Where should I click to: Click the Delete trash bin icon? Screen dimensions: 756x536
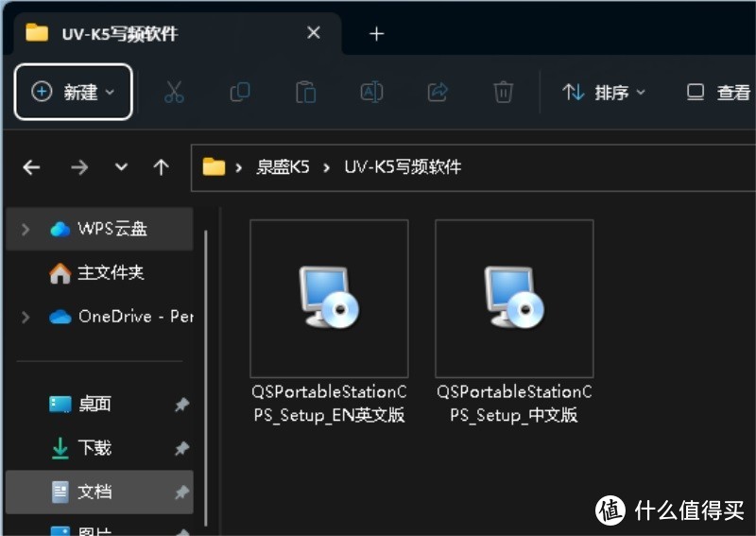click(x=504, y=92)
